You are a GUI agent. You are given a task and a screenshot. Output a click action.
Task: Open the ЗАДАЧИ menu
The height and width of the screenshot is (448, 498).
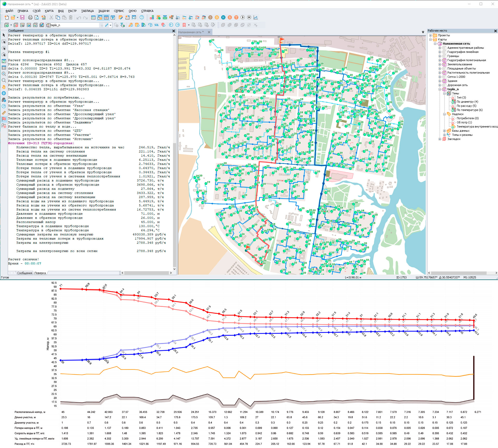click(x=104, y=11)
